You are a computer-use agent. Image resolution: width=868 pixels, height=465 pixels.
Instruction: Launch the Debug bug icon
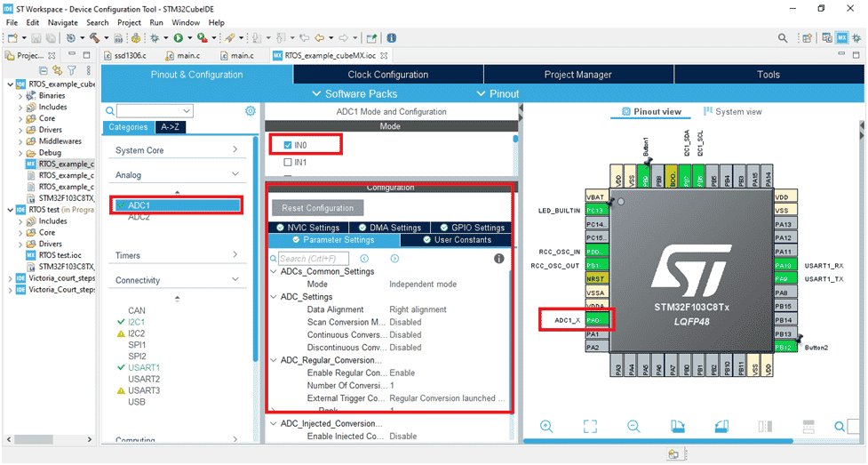tap(155, 37)
